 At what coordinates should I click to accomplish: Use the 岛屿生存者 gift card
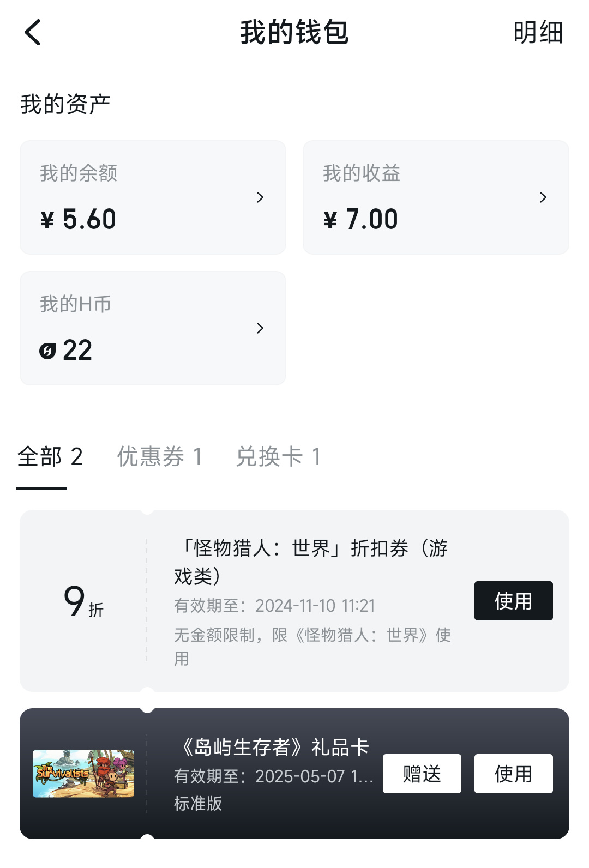point(513,774)
